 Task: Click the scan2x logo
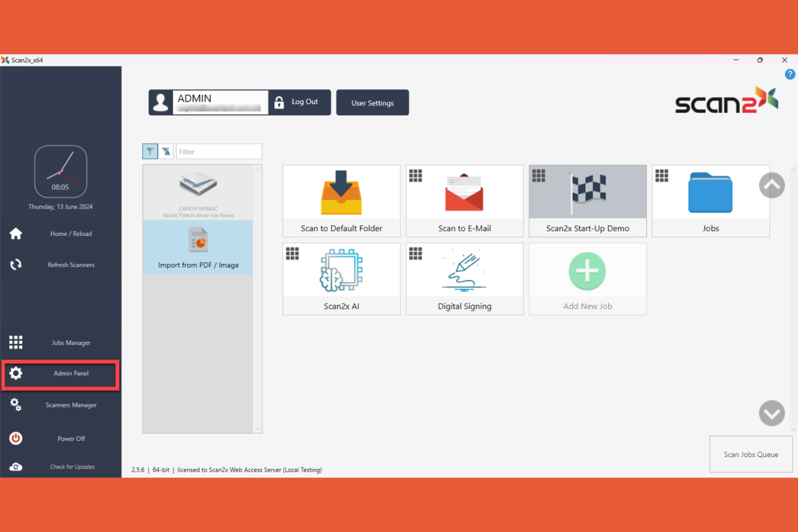pyautogui.click(x=727, y=100)
